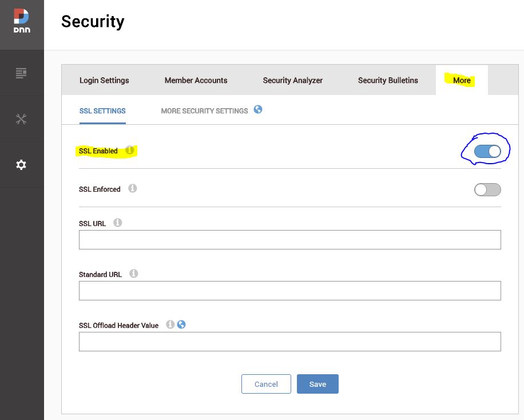Click info icon beside SSL URL label
Viewport: 524px width, 420px height.
(x=118, y=223)
